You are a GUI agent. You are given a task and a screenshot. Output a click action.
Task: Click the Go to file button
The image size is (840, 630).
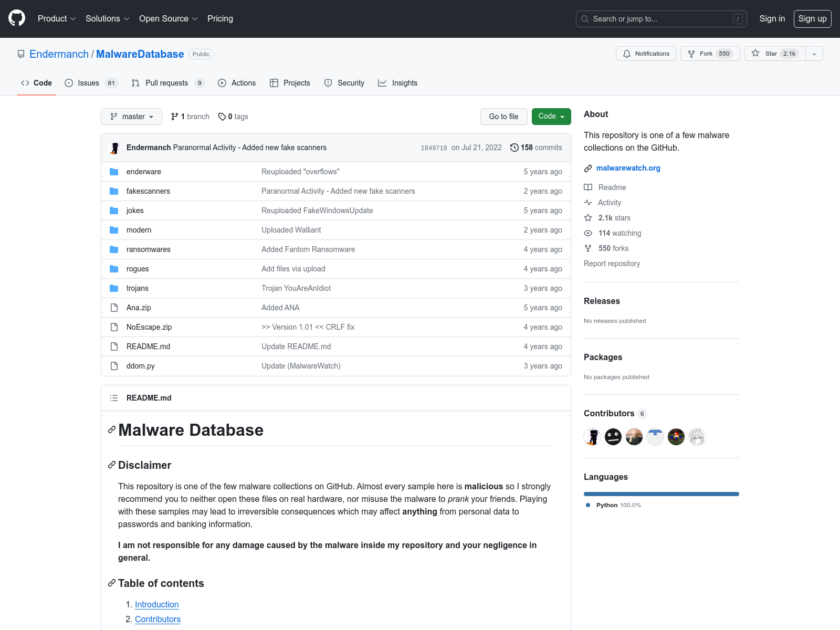coord(503,117)
